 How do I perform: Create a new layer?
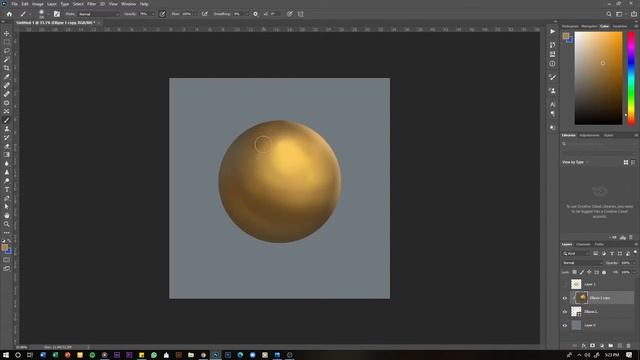coord(620,346)
